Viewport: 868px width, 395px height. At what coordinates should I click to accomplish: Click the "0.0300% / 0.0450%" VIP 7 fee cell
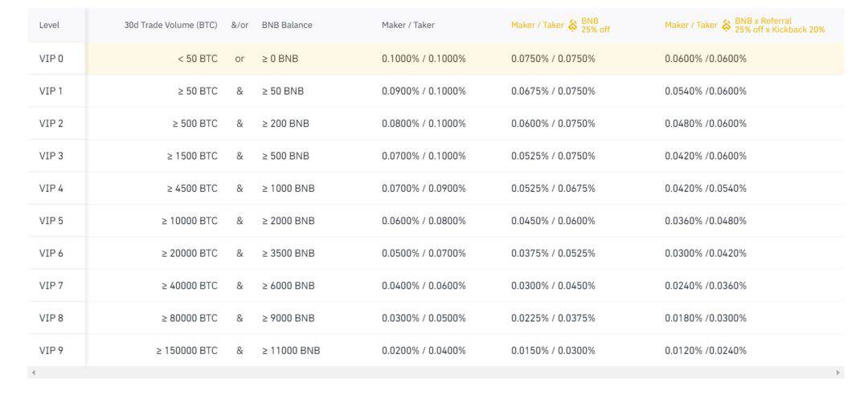pos(553,286)
